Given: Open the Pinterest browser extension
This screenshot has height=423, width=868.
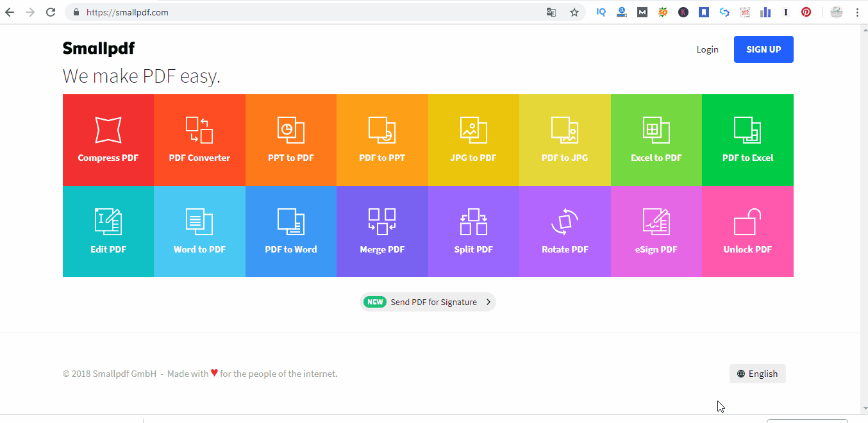Looking at the screenshot, I should [x=806, y=12].
